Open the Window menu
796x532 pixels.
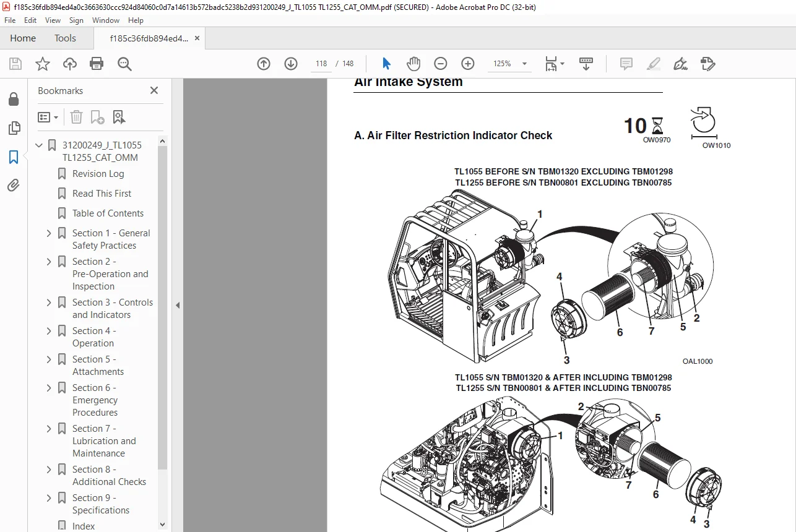point(106,20)
